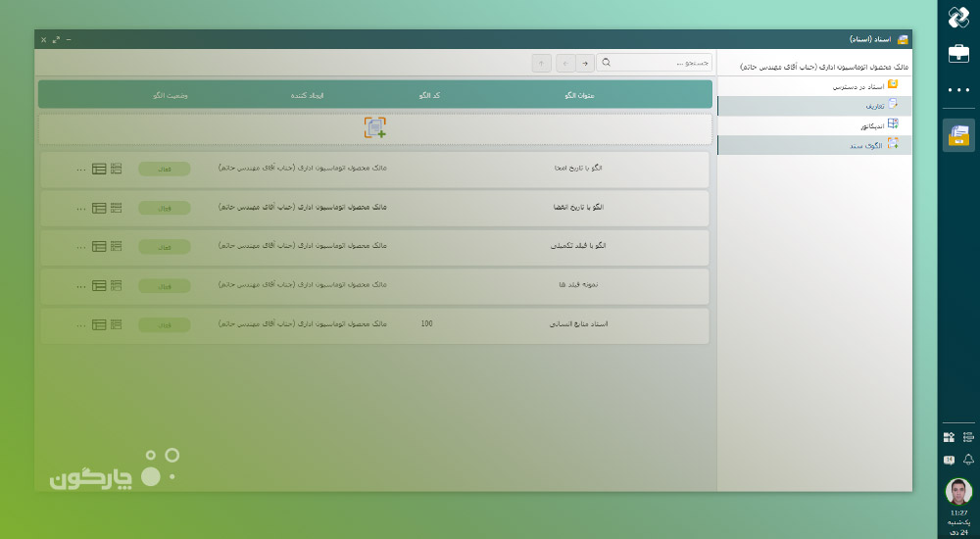Click the up arrow navigation button
Screen dimensions: 980x539
541,63
